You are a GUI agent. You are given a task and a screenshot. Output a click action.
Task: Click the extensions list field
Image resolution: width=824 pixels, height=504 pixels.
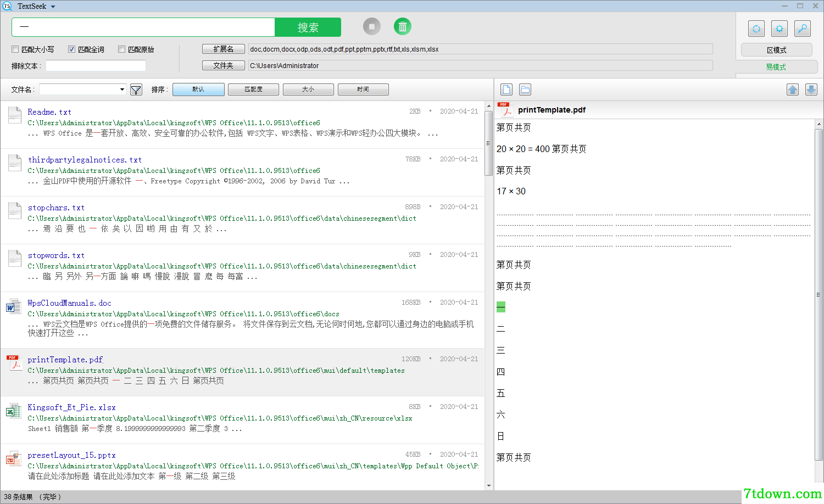click(480, 49)
